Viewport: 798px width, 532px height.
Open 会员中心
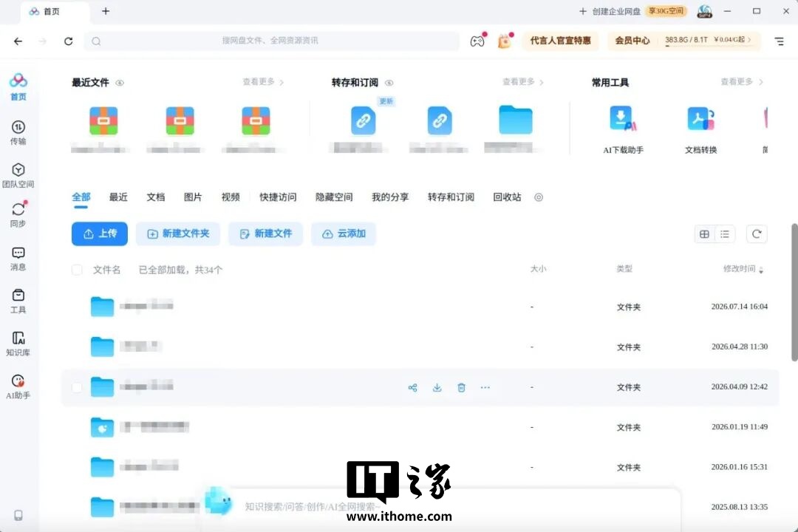(632, 41)
